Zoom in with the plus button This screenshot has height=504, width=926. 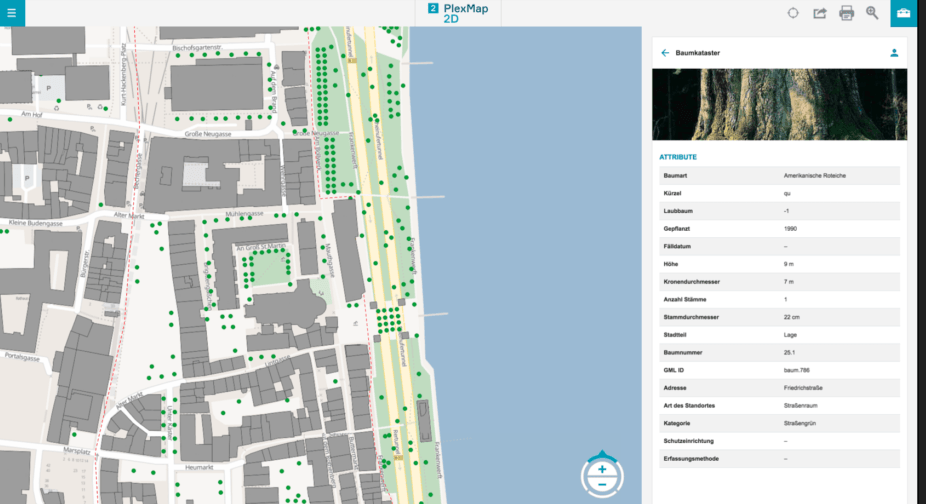(x=602, y=470)
